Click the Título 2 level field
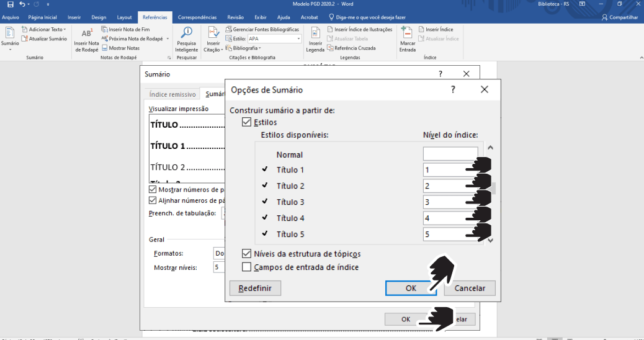 450,186
